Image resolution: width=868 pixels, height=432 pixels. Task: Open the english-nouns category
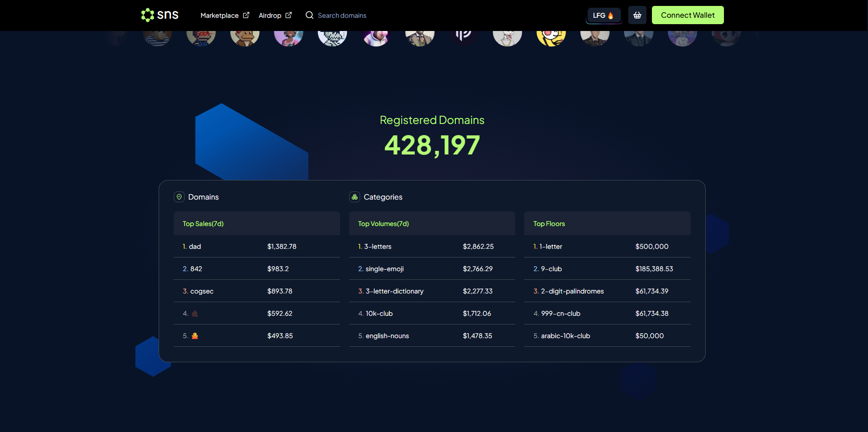tap(387, 335)
